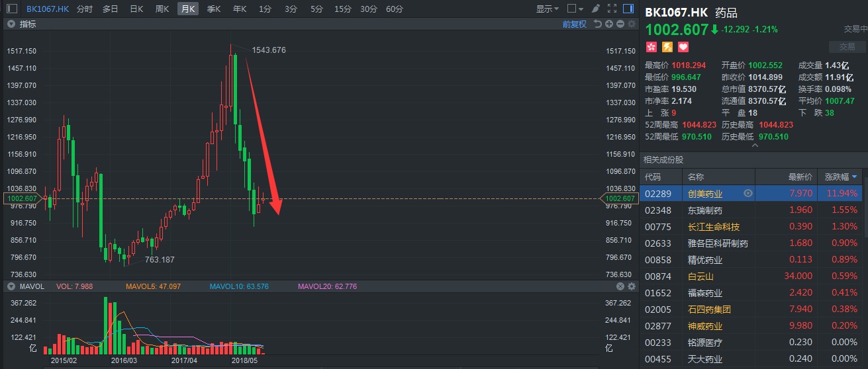Click the undo arrow icon

(x=598, y=24)
